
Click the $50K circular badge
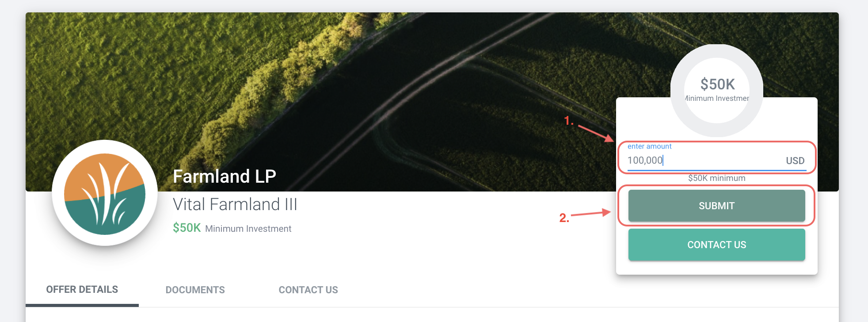pyautogui.click(x=717, y=90)
